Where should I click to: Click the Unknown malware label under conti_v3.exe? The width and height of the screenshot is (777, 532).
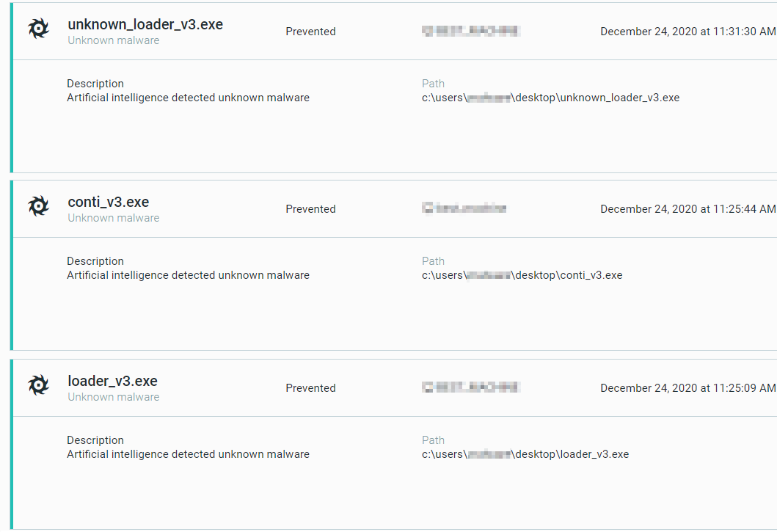[113, 217]
